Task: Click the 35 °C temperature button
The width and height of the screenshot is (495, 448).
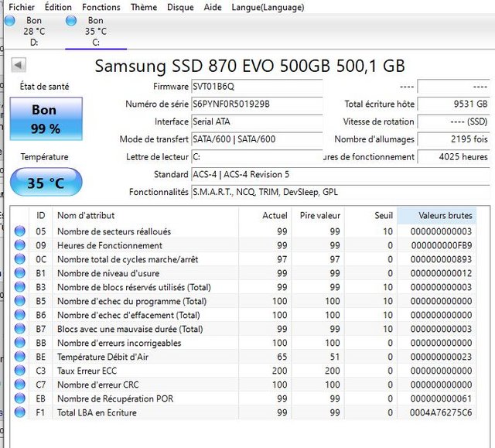Action: click(46, 183)
